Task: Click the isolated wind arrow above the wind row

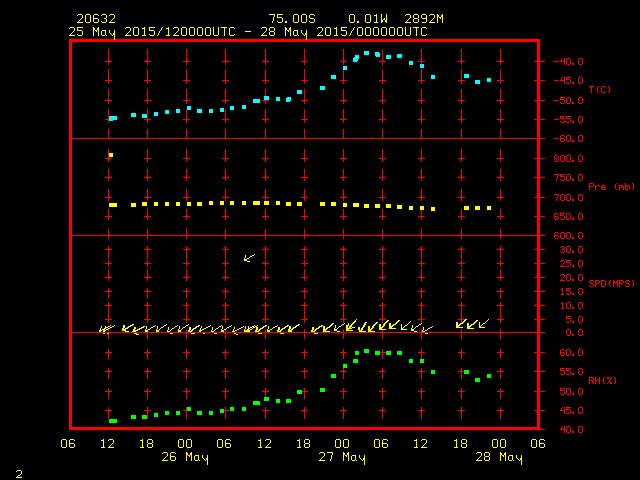Action: pos(249,257)
